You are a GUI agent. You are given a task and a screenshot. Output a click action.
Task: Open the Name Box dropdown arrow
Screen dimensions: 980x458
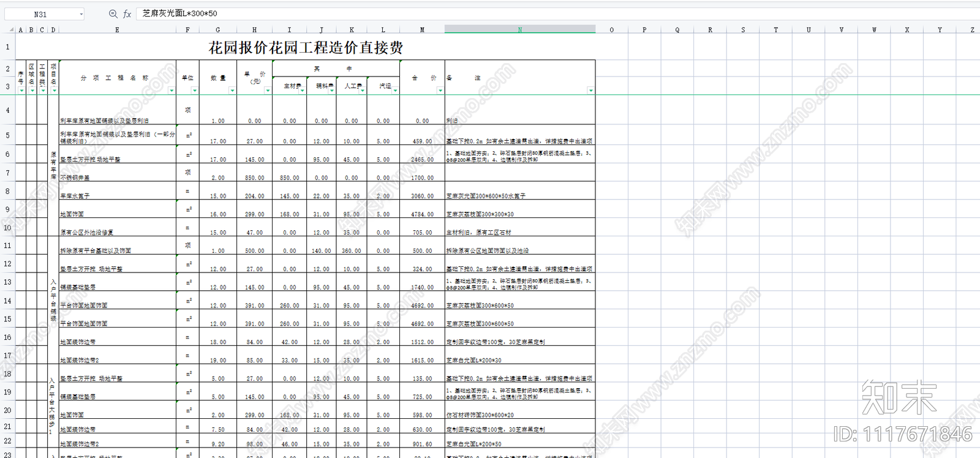click(x=81, y=14)
